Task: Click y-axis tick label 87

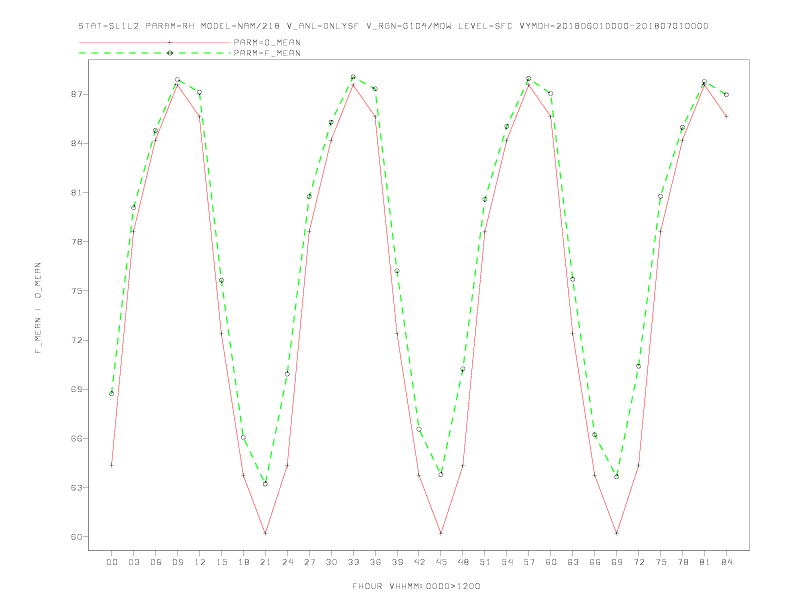Action: click(77, 94)
